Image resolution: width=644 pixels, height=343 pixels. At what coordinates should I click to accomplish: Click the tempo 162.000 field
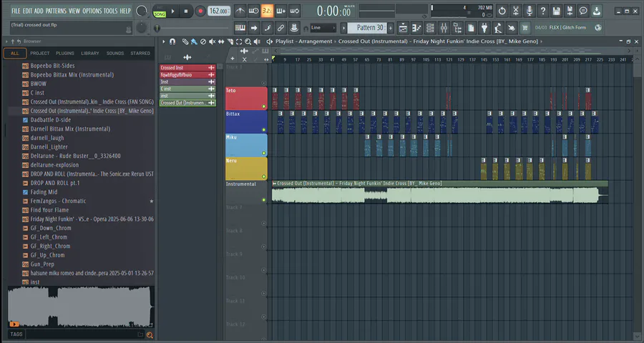pos(219,11)
